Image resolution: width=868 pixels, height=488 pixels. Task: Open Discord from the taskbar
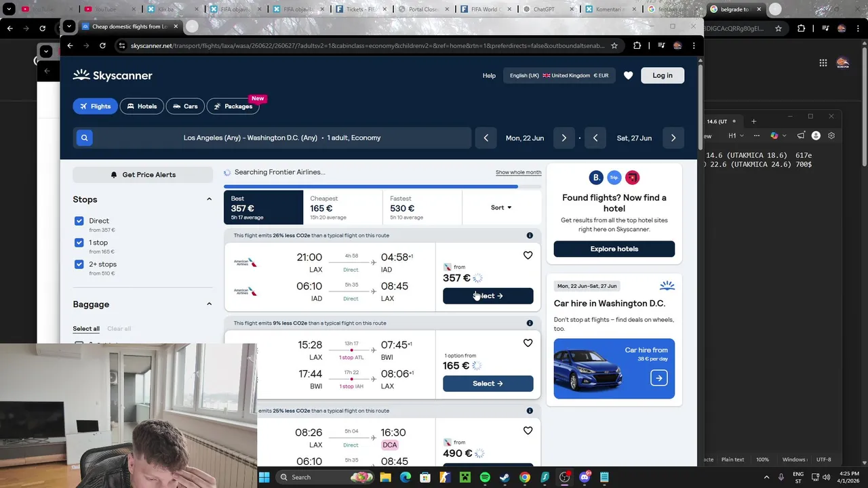[x=585, y=477]
